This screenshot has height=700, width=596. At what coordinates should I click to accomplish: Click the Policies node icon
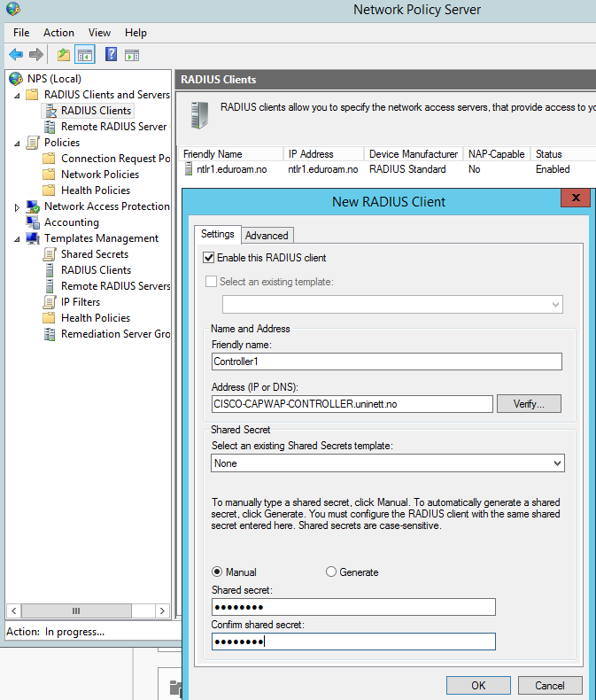[33, 143]
